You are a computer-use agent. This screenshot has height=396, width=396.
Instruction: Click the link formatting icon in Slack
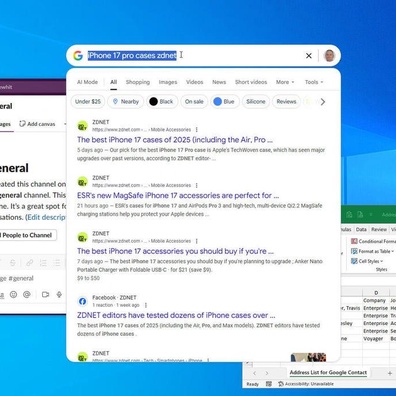[x=29, y=263]
